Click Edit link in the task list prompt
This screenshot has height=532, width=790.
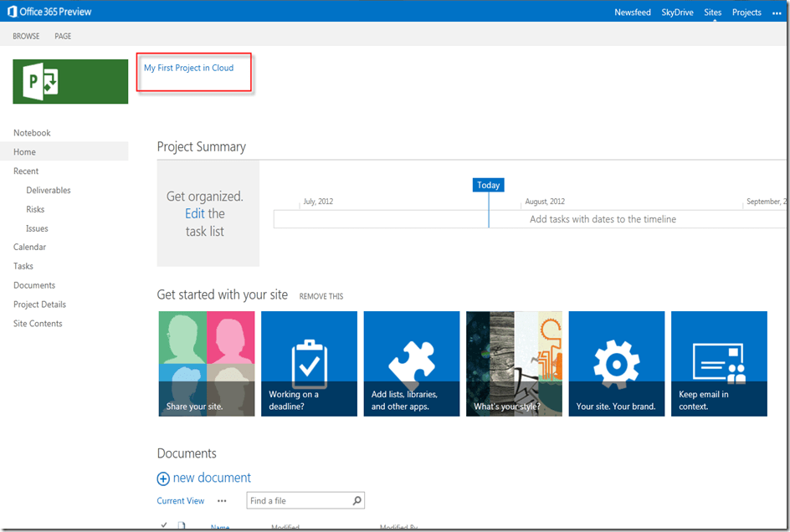coord(194,214)
